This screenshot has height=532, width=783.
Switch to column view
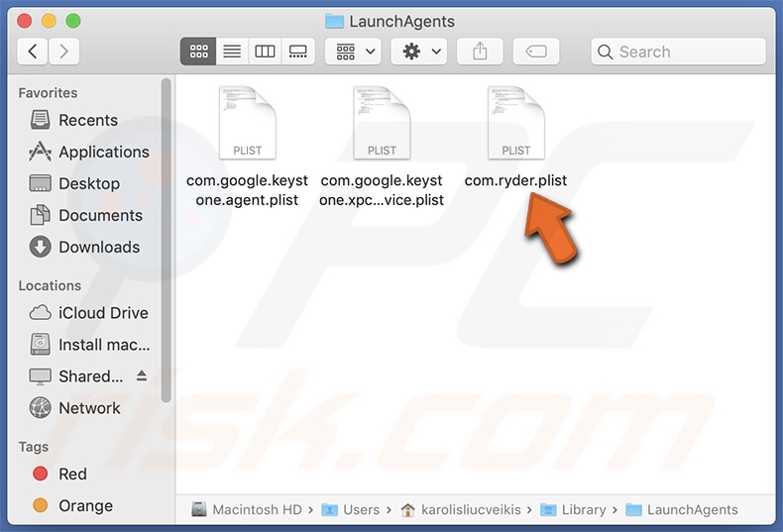[265, 52]
